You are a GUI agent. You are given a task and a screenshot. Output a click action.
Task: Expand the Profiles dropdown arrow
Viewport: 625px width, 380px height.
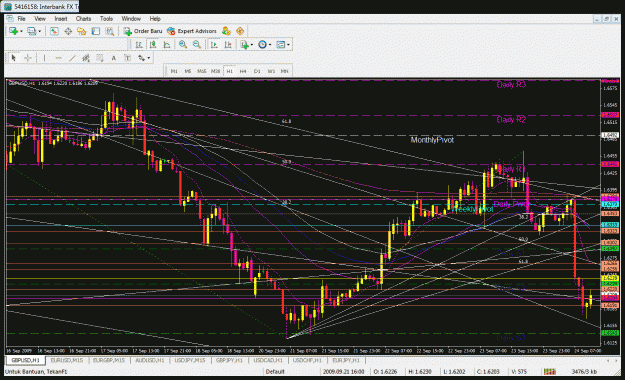point(39,31)
